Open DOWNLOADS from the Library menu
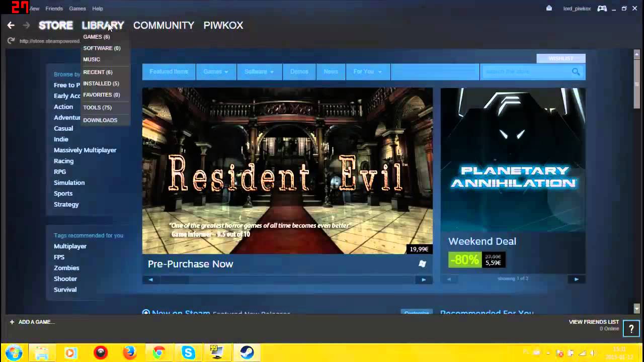This screenshot has height=362, width=644. tap(100, 120)
